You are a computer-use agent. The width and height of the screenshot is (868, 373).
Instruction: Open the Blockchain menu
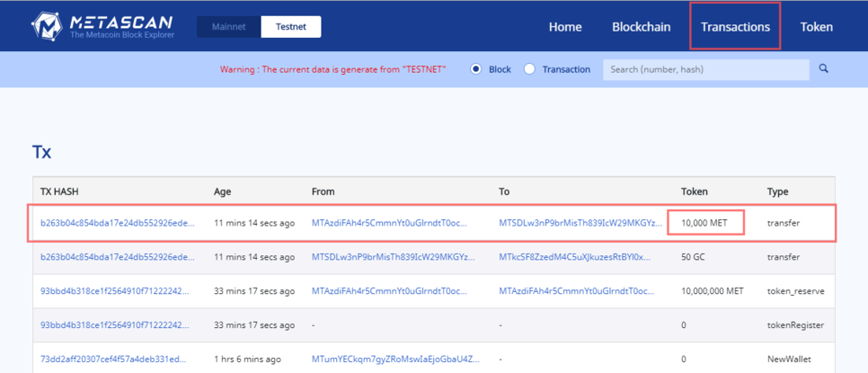(641, 27)
